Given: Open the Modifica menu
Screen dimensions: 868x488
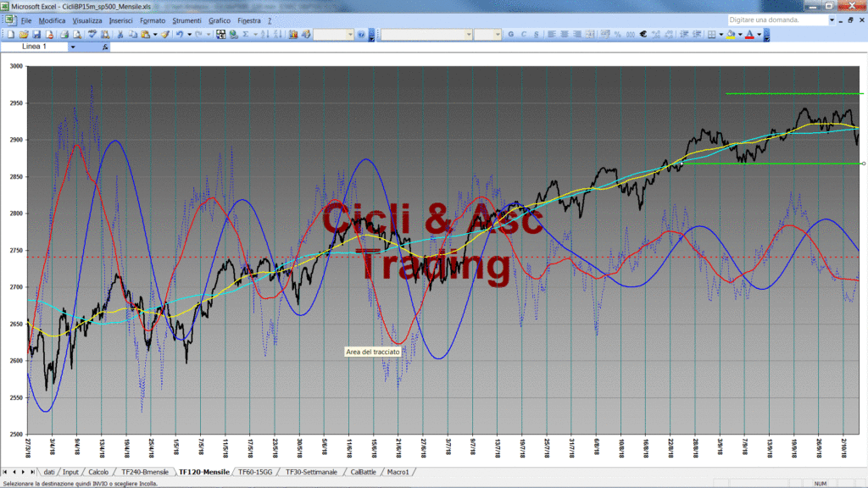Looking at the screenshot, I should tap(52, 20).
